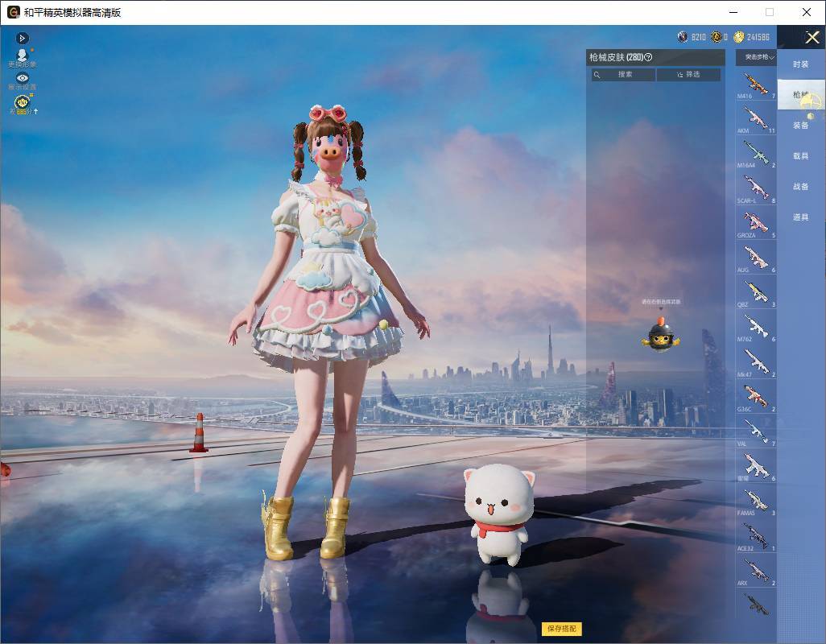Select the M416 weapon skin entry

pos(756,85)
